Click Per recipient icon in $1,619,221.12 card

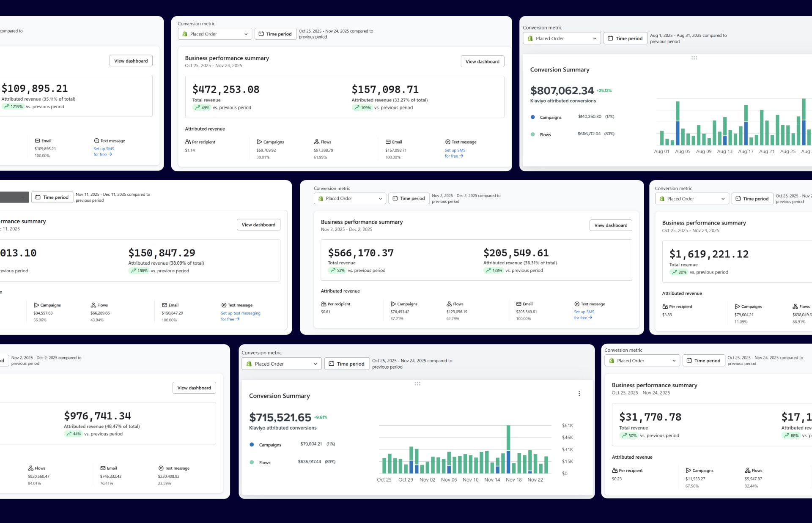pyautogui.click(x=665, y=307)
